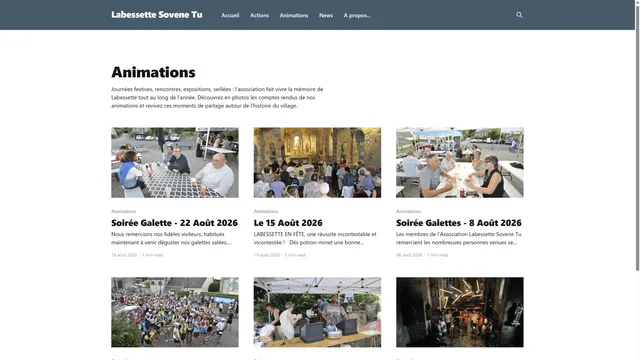
Task: Open the A propos... menu item
Action: pos(357,16)
